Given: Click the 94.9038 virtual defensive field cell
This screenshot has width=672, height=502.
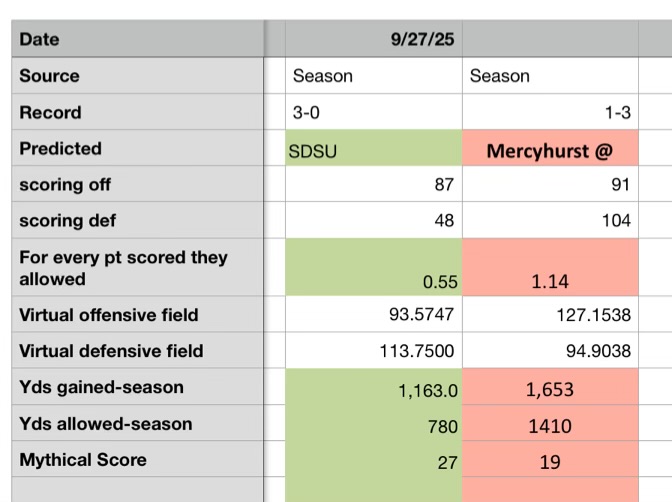Looking at the screenshot, I should (551, 351).
